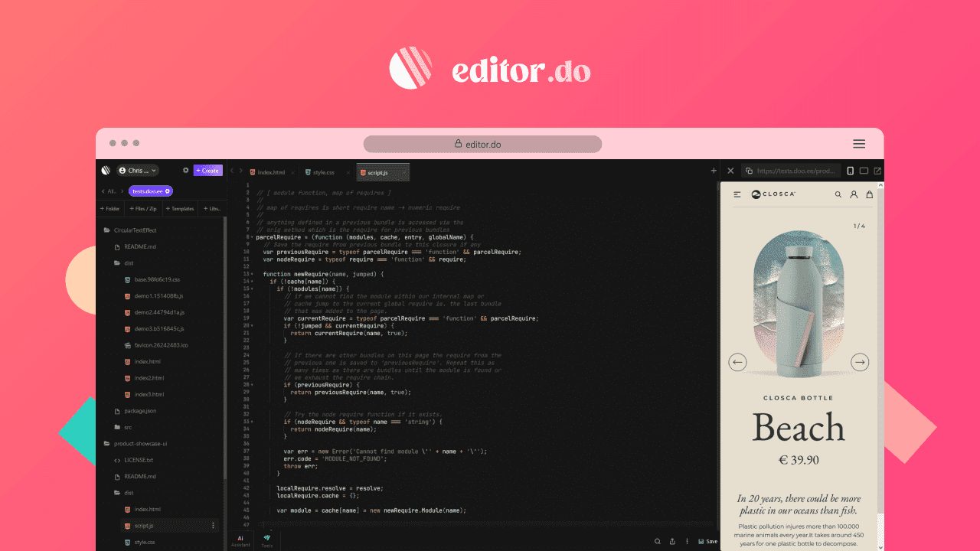The width and height of the screenshot is (980, 551).
Task: Click the Save button
Action: tap(707, 541)
